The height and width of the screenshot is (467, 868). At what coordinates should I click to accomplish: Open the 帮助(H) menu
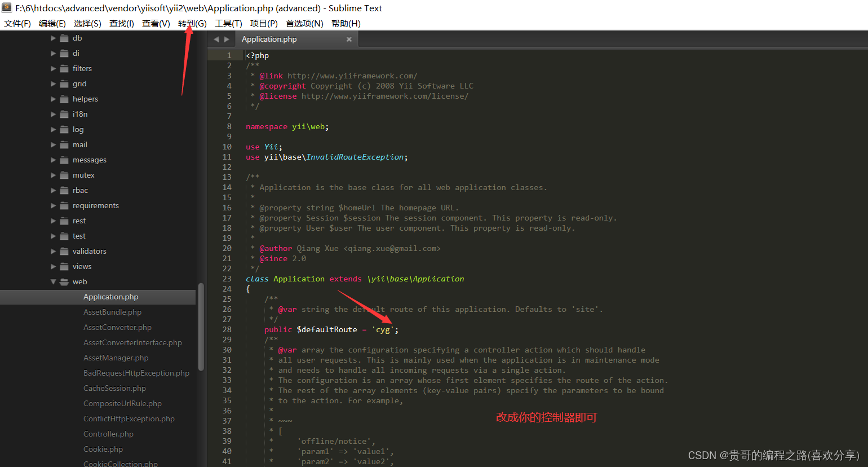[x=346, y=23]
